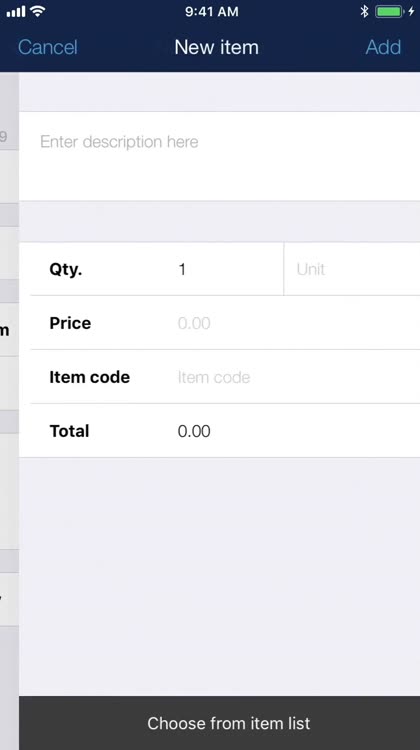Tap the charging bolt icon
420x750 pixels.
(411, 11)
